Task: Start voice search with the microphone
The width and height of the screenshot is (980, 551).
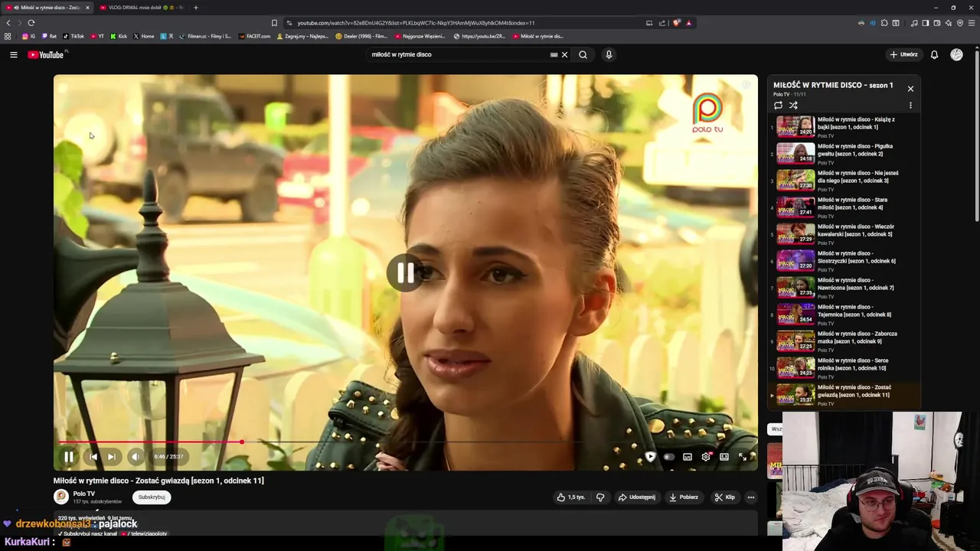Action: click(x=609, y=54)
